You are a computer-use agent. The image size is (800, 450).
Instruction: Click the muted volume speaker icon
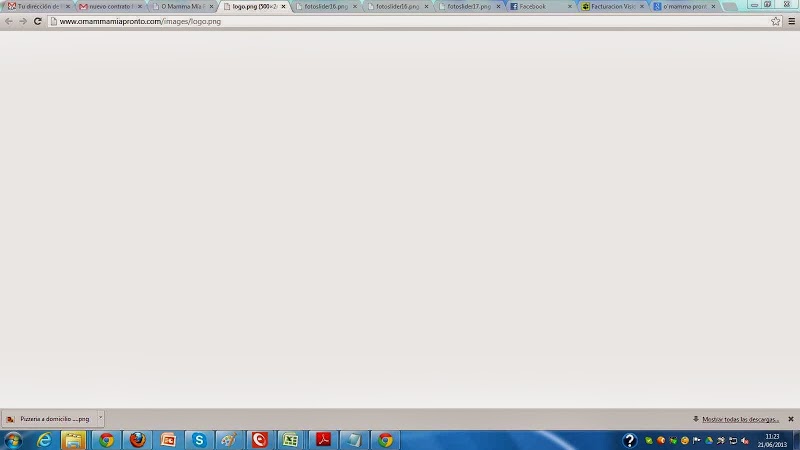tap(745, 440)
